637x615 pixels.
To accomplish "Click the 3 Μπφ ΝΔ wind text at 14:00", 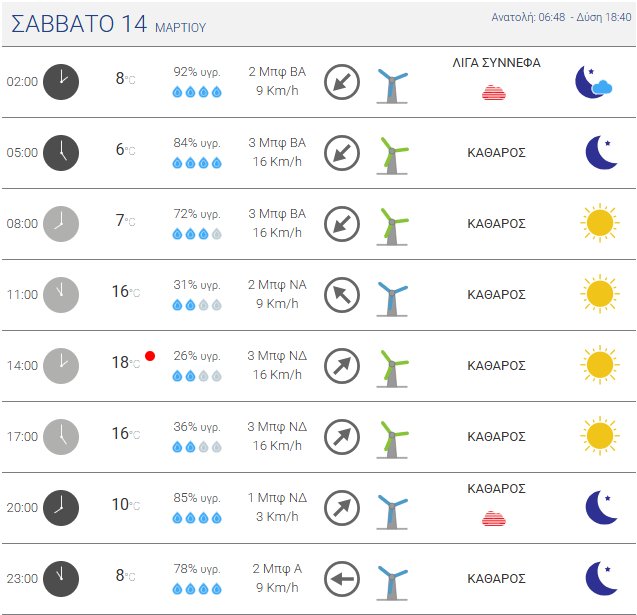I will [x=277, y=356].
